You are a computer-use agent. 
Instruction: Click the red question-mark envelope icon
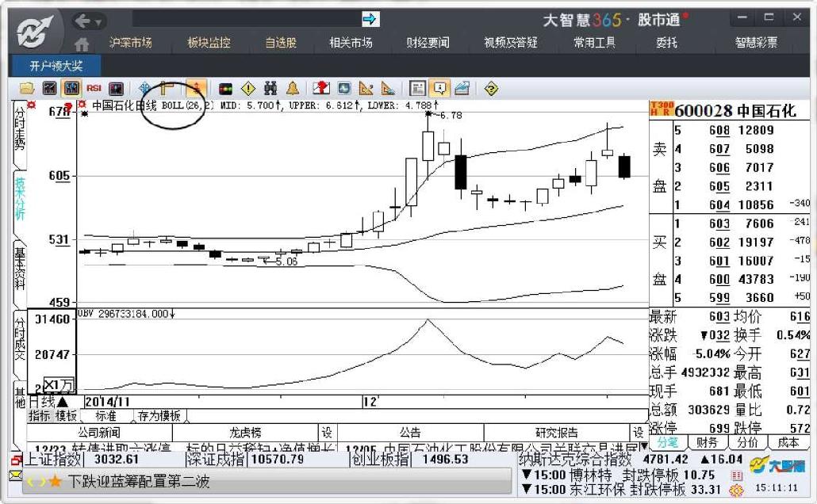(x=321, y=89)
